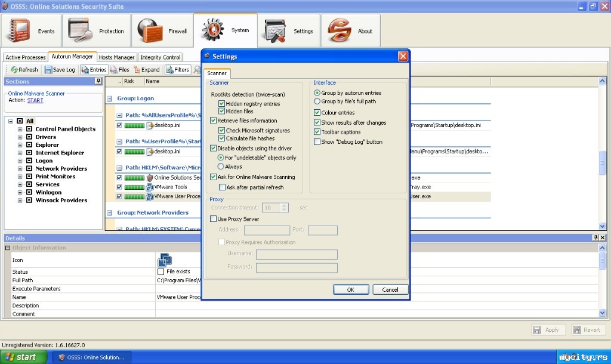This screenshot has width=611, height=364.
Task: Expand the Drivers tree node
Action: point(20,137)
